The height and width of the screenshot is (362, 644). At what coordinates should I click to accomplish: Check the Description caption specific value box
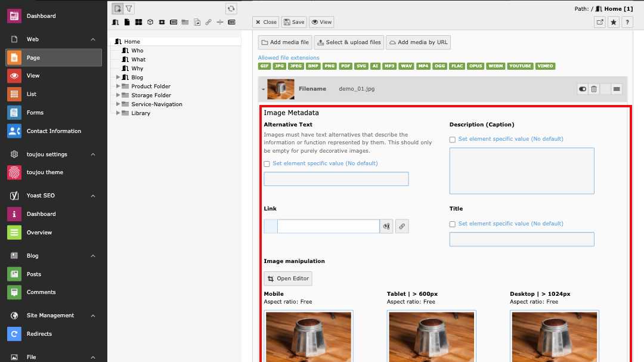(x=453, y=139)
